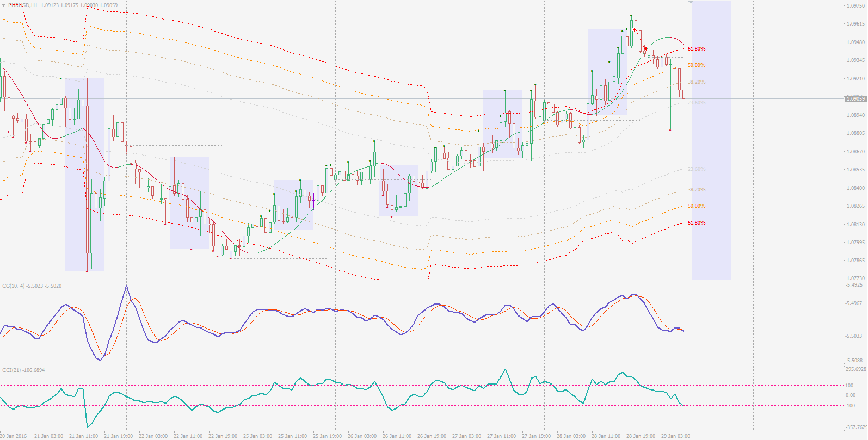Click the 28 Jan 19:00 time label

tap(641, 436)
